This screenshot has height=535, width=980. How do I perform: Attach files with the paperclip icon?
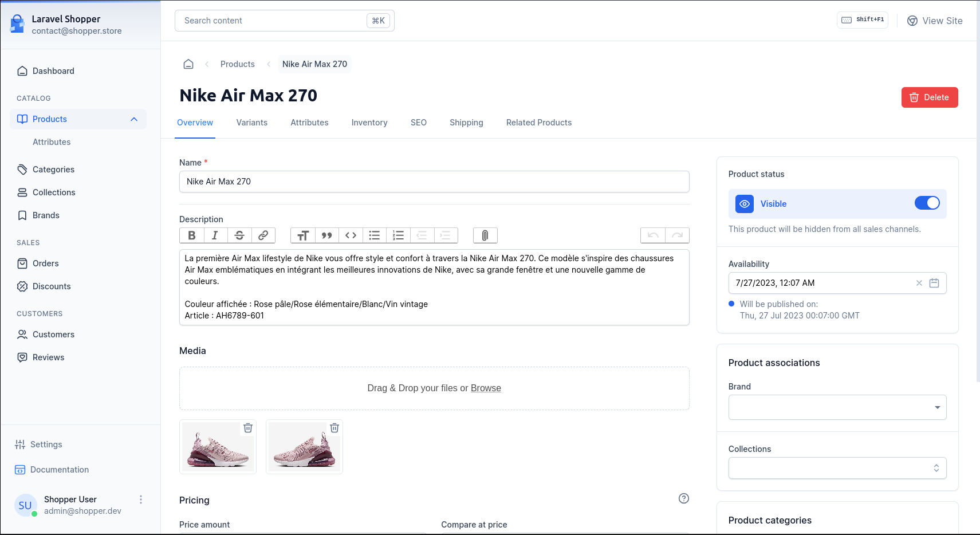click(x=485, y=235)
